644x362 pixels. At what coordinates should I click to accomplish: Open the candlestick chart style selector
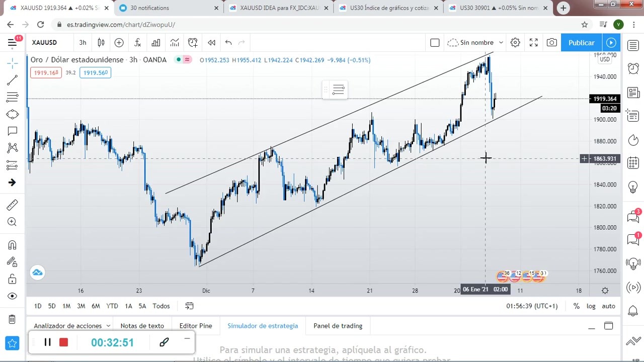(101, 43)
